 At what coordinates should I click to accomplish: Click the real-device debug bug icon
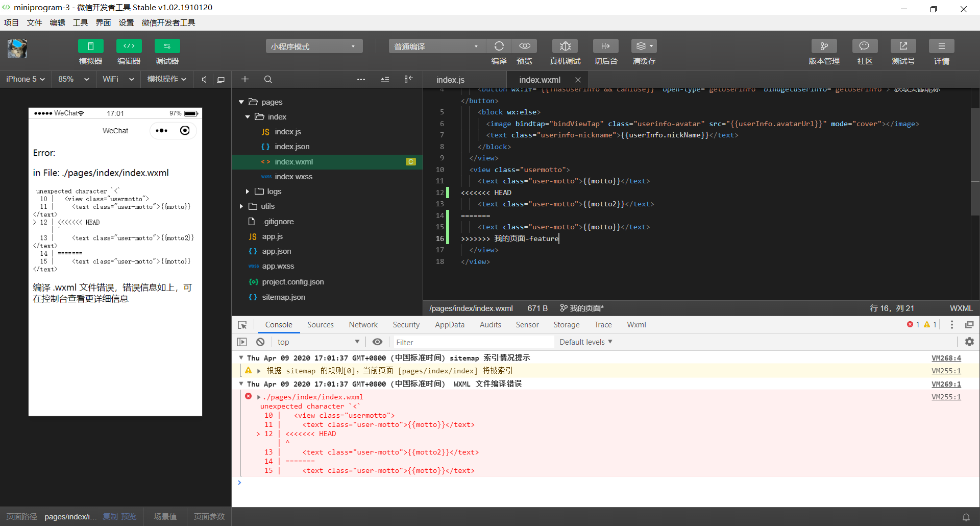coord(565,46)
